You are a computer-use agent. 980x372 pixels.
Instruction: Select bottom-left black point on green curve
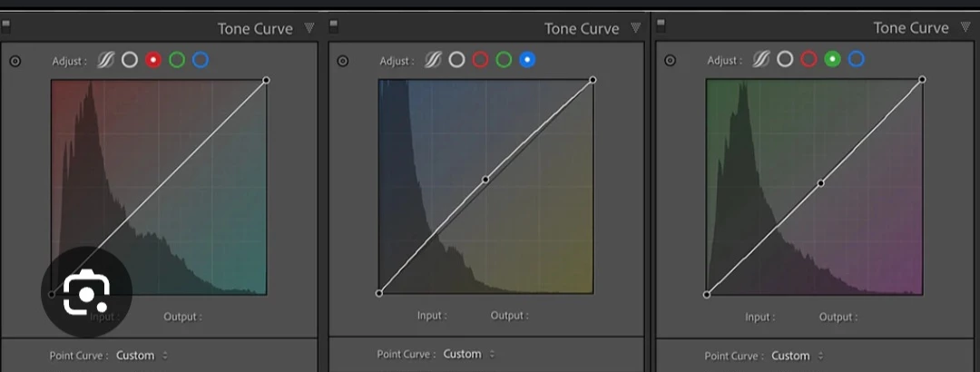pos(707,295)
